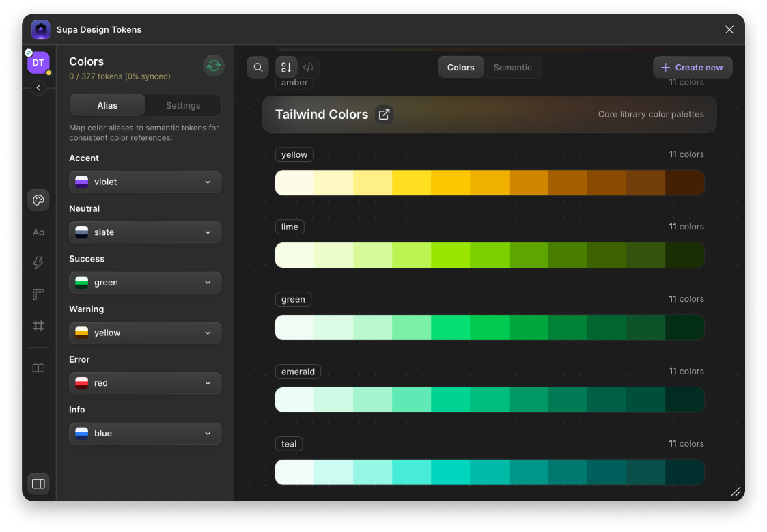Click the Create new button
Image resolution: width=767 pixels, height=532 pixels.
[692, 68]
